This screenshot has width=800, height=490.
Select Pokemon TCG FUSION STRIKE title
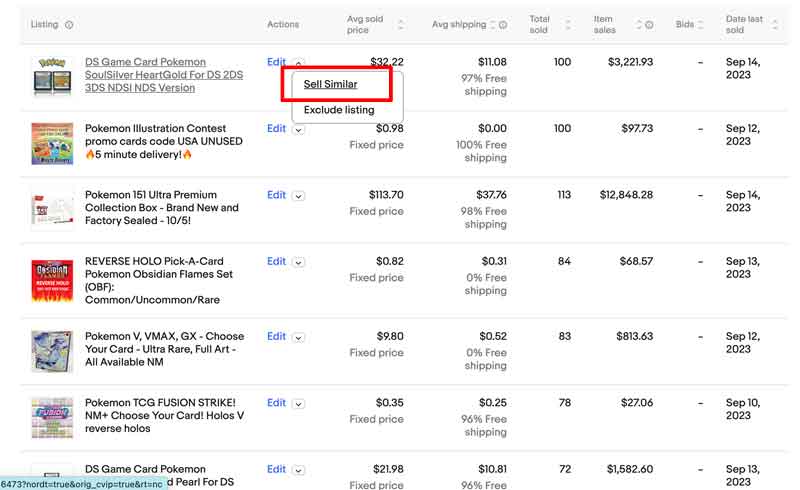point(164,415)
